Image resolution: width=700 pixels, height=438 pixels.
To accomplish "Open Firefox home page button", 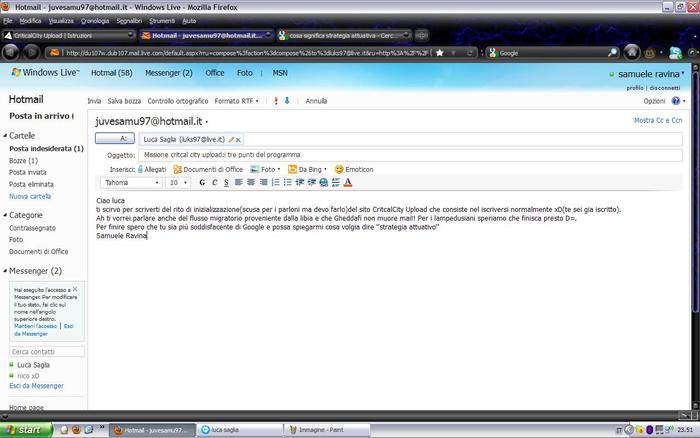I will pos(632,52).
